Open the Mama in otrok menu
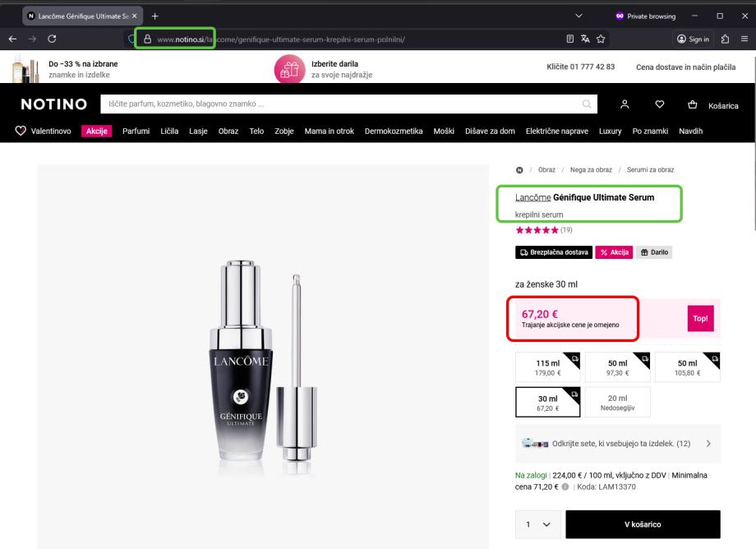The image size is (756, 549). [x=330, y=131]
